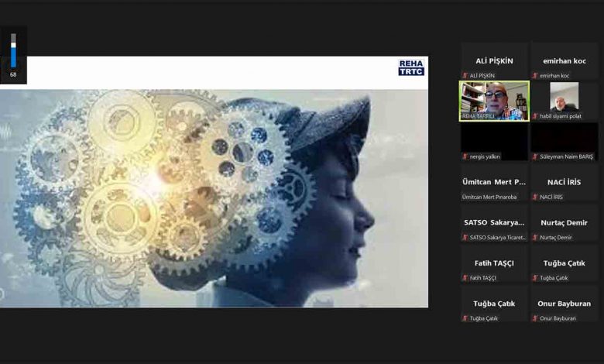
Task: Select nergis yalkın's black video tile
Action: tap(494, 139)
